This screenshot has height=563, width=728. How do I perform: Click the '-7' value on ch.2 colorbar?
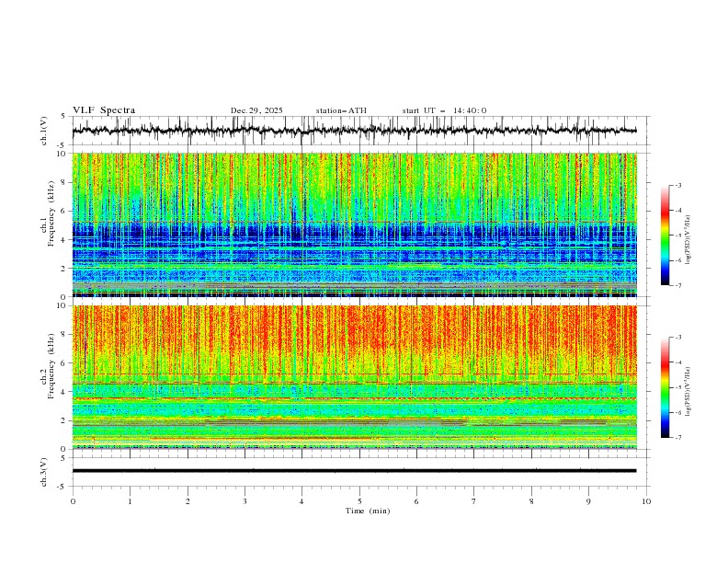click(x=677, y=438)
